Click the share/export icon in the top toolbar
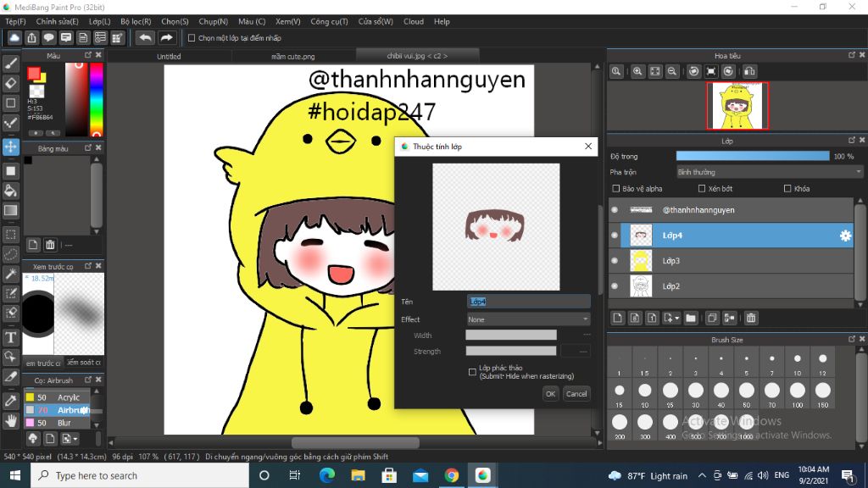The height and width of the screenshot is (488, 868). click(31, 37)
